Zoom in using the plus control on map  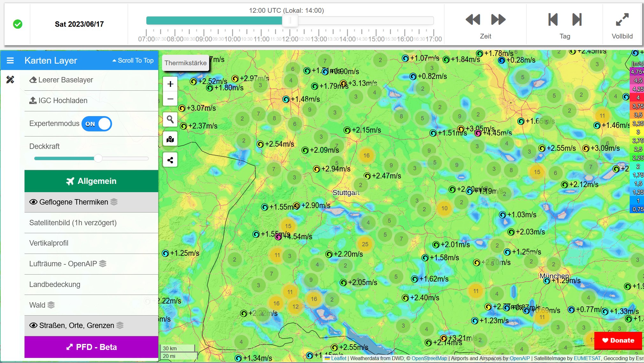tap(170, 84)
